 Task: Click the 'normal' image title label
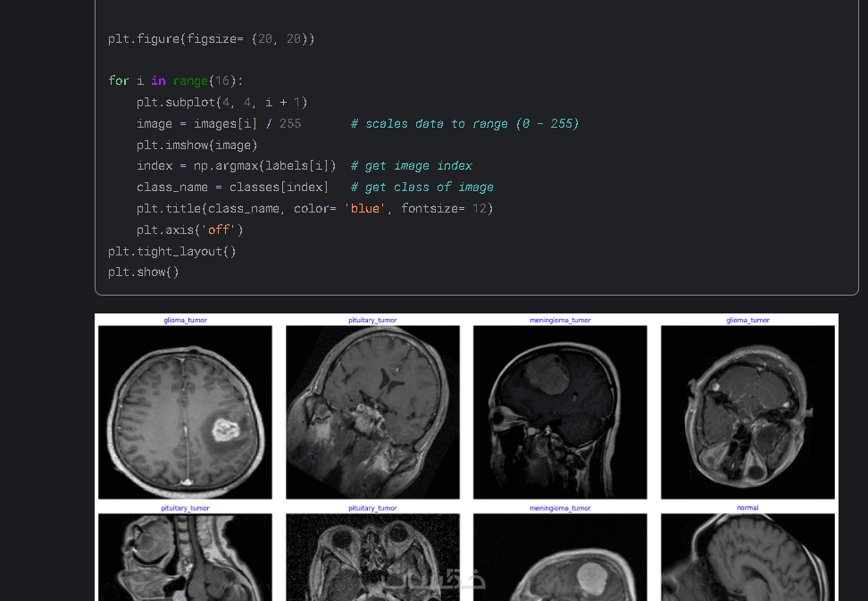[747, 507]
